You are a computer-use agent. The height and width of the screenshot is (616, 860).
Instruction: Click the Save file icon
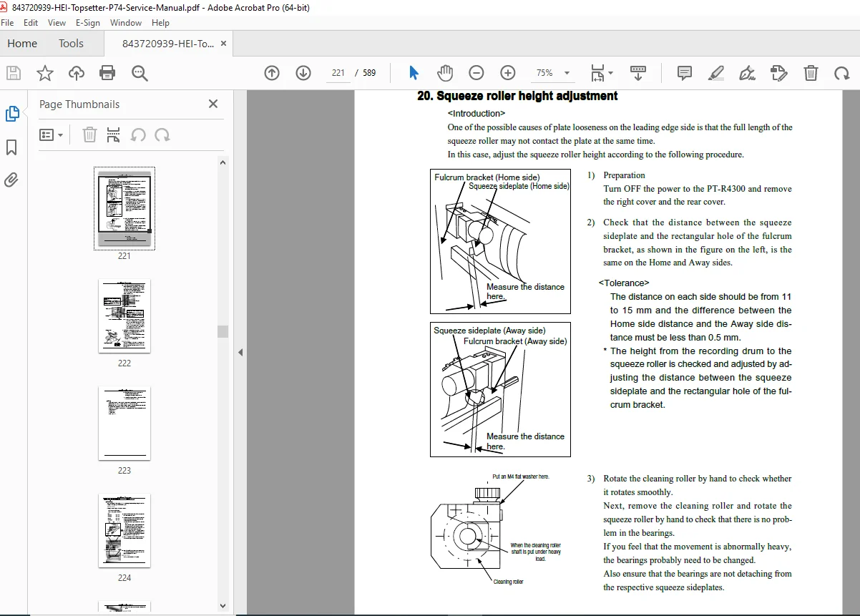(x=13, y=73)
